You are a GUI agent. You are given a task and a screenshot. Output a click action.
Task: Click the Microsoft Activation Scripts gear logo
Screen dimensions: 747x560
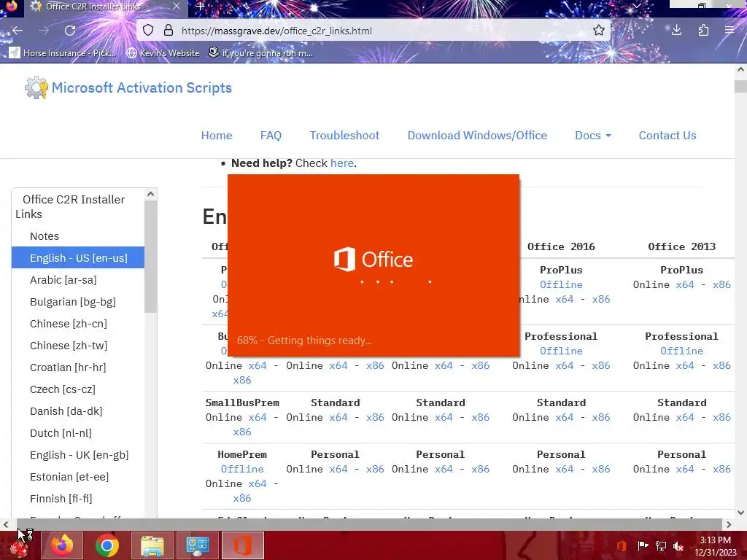tap(36, 87)
